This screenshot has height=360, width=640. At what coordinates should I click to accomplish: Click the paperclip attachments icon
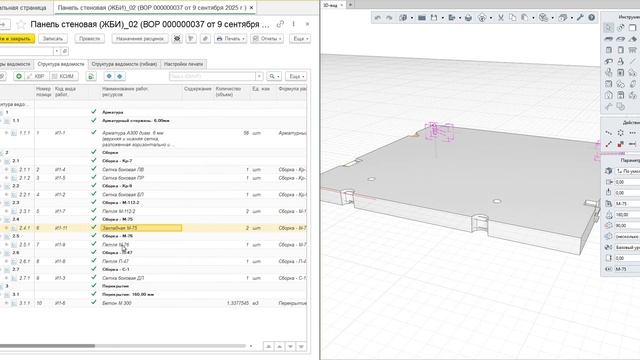point(205,39)
